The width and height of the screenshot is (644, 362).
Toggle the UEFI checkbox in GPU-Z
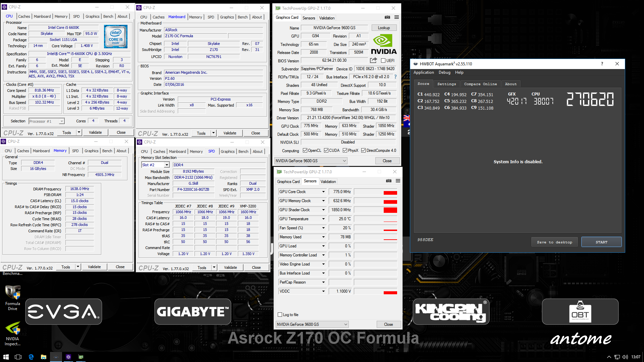383,61
